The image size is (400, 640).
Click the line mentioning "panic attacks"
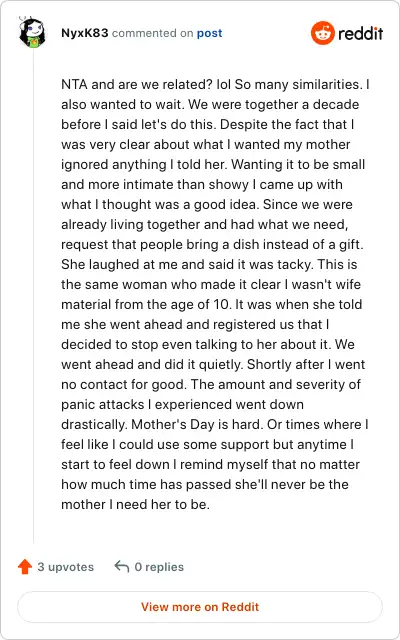(182, 404)
